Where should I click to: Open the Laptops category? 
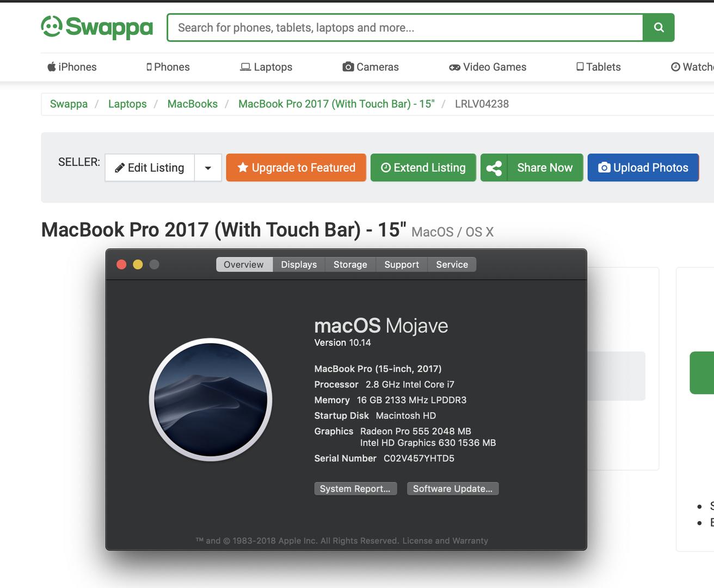(x=266, y=67)
